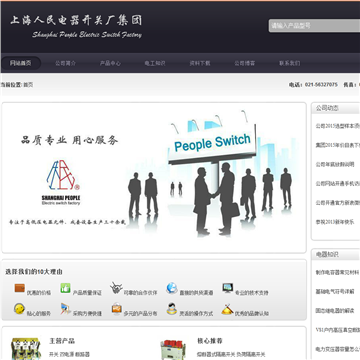Open the 电工知识 navigation item
This screenshot has width=360, height=360.
click(x=155, y=63)
